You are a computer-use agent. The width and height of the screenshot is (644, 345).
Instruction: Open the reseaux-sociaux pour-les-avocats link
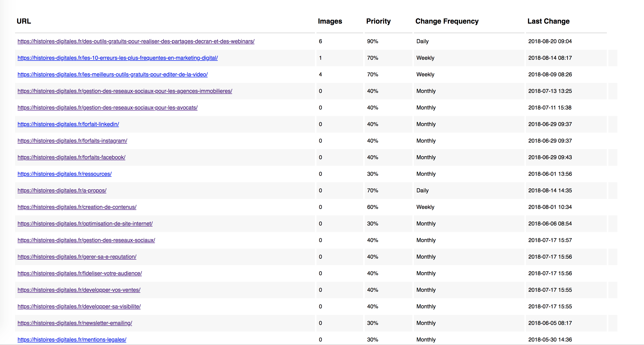pos(108,107)
